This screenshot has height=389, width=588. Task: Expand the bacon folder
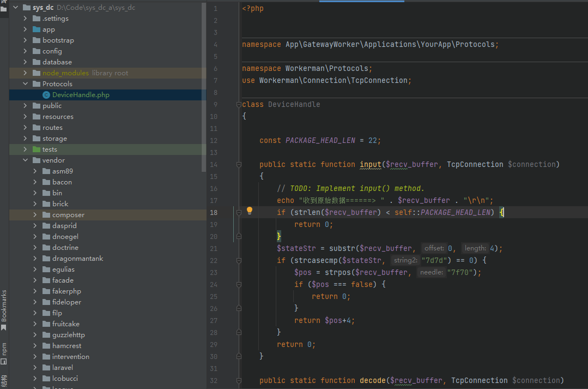35,182
